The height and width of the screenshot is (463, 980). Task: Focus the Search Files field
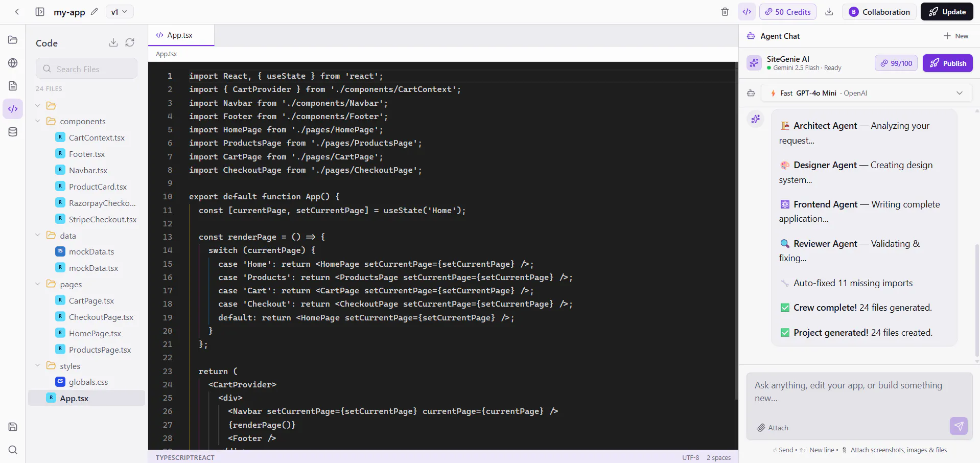86,68
